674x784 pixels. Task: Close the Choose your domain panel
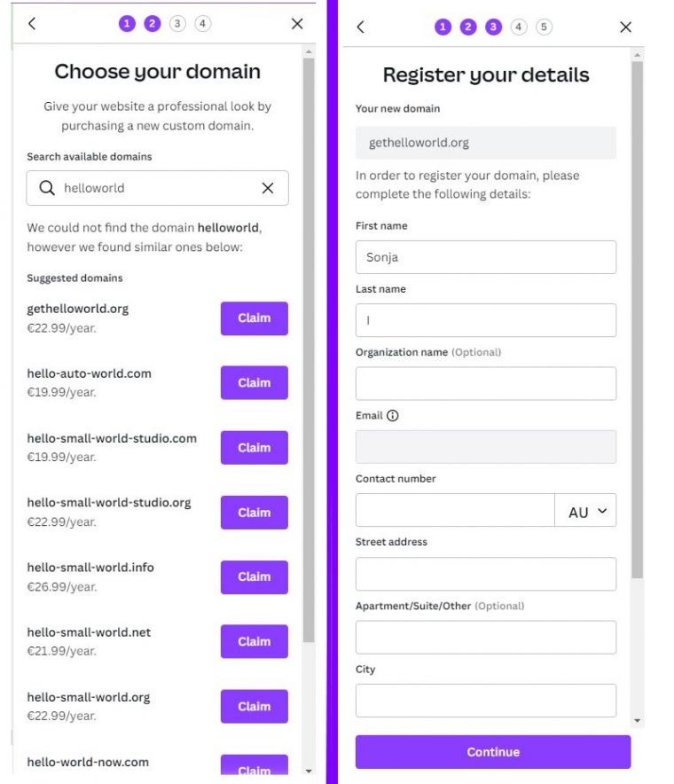pyautogui.click(x=297, y=23)
